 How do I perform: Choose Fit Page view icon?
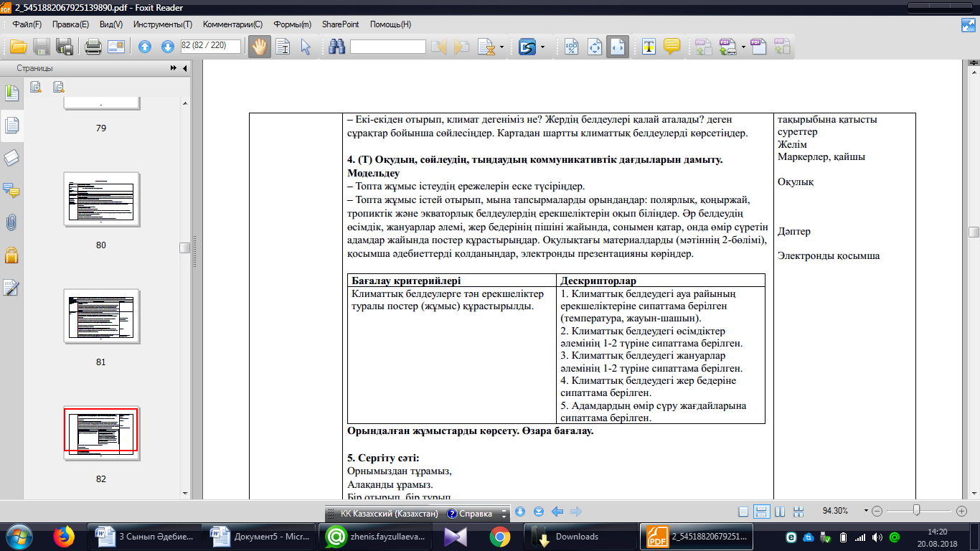(595, 47)
